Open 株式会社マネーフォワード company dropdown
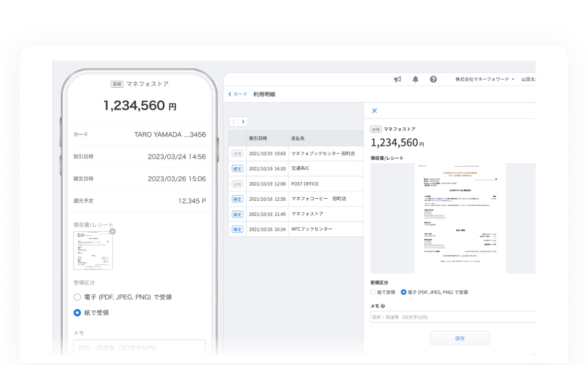The width and height of the screenshot is (588, 365). (485, 79)
